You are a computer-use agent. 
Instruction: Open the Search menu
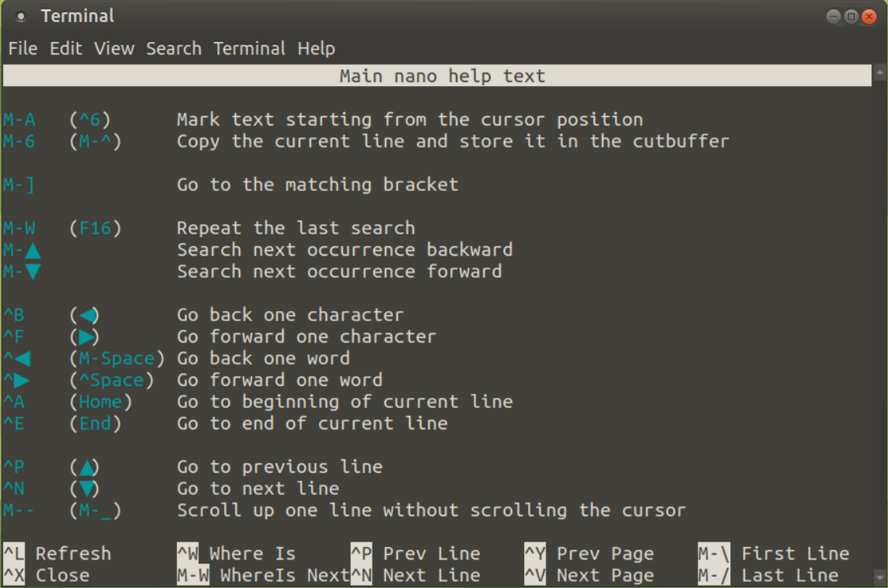(174, 49)
